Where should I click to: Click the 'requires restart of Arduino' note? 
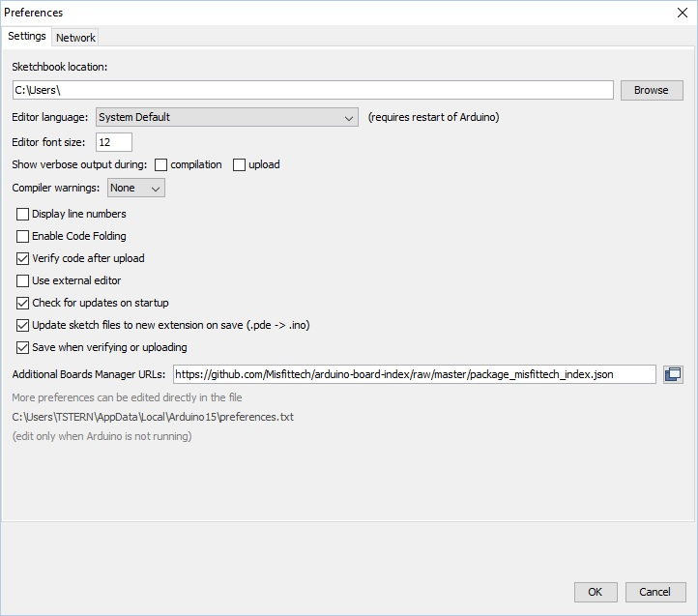[x=433, y=117]
